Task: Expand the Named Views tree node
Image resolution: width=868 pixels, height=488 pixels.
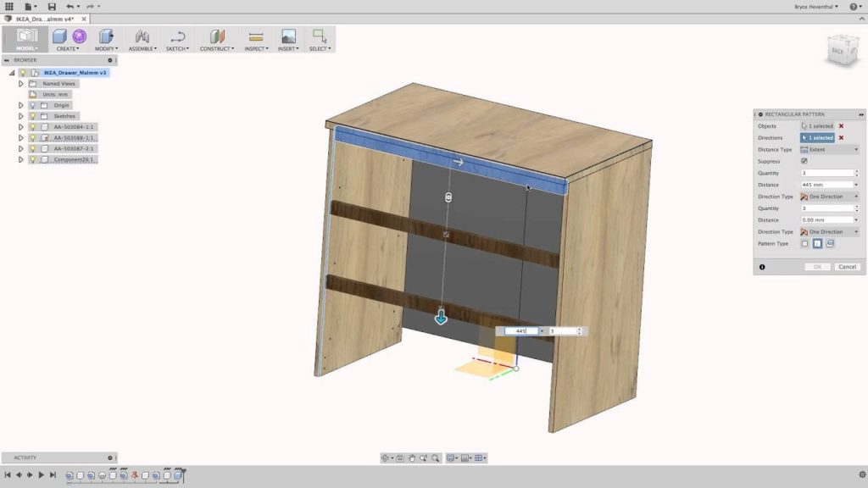Action: [x=20, y=84]
